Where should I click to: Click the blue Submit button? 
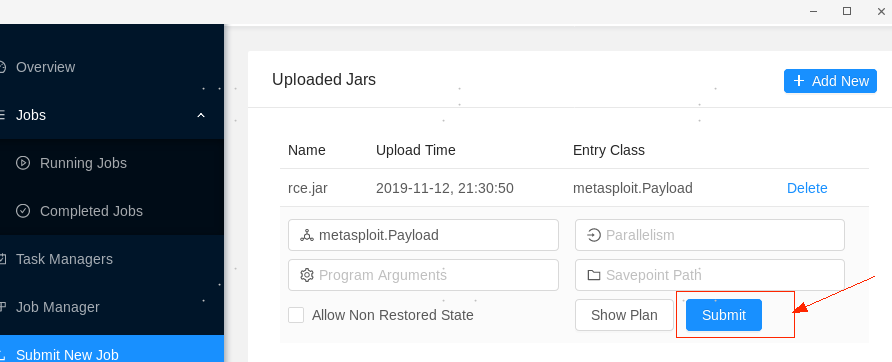[724, 315]
